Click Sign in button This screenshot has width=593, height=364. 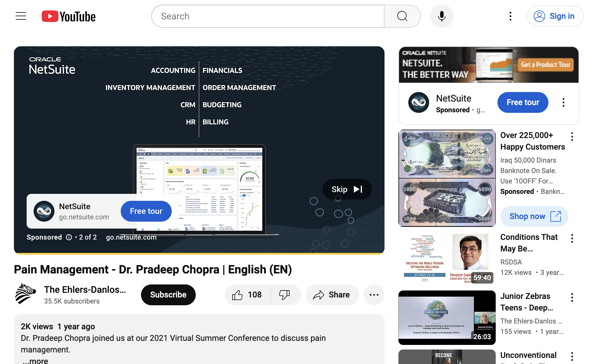pos(555,16)
